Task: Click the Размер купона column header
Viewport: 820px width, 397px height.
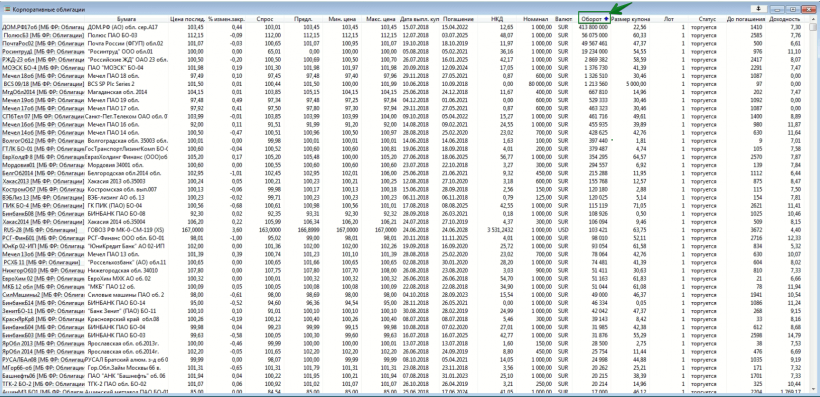Action: 630,19
